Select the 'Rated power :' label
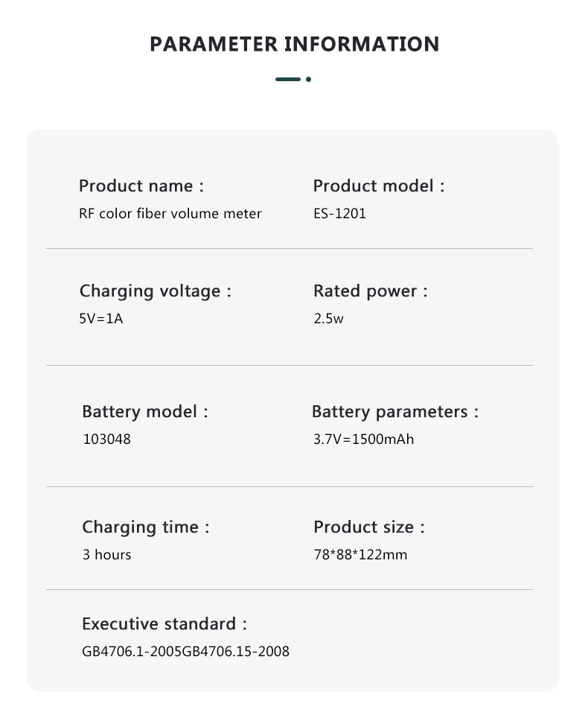 coord(370,291)
